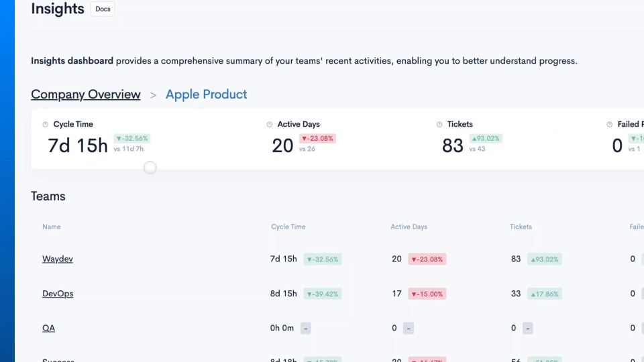Click the Active Days help icon

point(270,125)
